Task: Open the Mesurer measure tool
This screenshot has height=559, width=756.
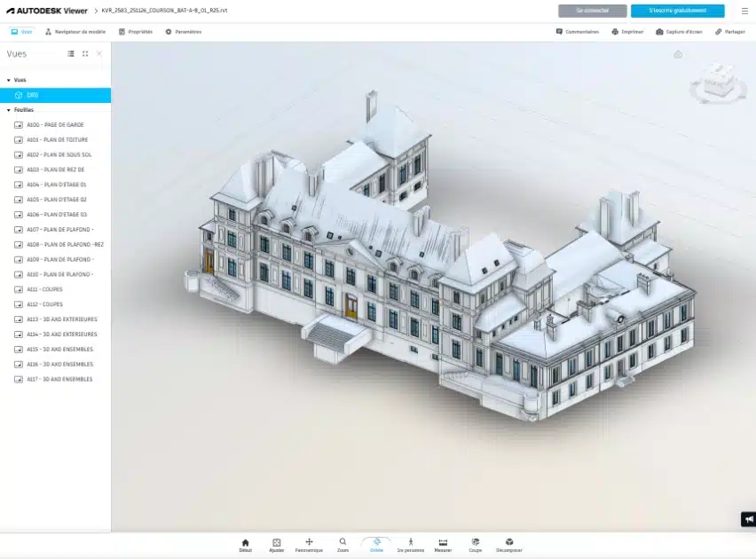Action: pos(443,545)
